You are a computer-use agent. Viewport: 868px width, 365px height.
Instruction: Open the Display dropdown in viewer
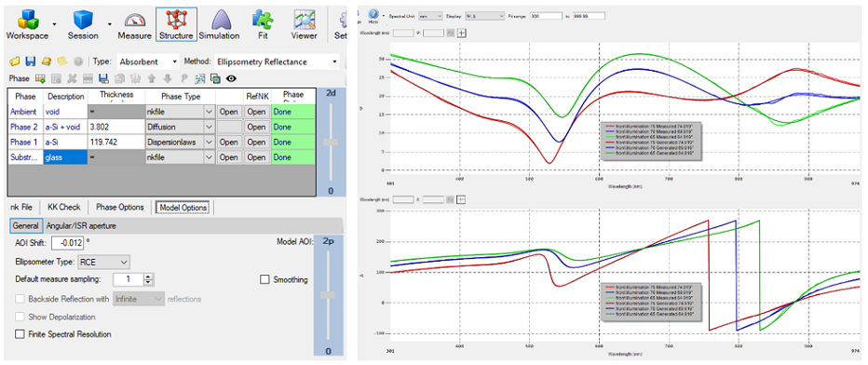pyautogui.click(x=485, y=16)
